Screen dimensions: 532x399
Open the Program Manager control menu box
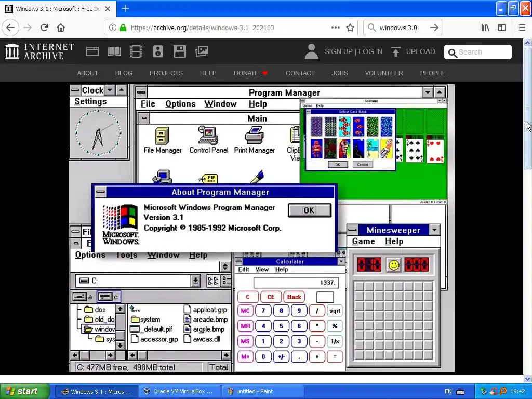pyautogui.click(x=141, y=92)
